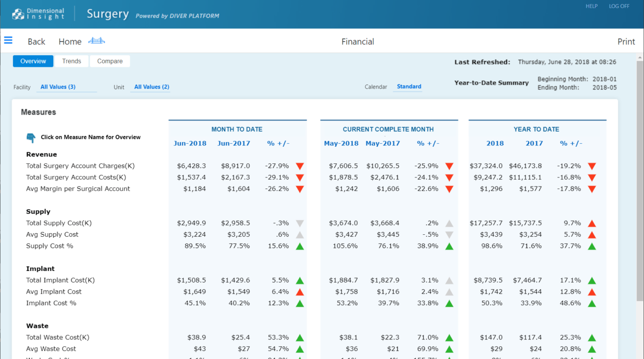The image size is (644, 359).
Task: Click gray up arrow for Total Implant Cost current month
Action: coord(449,281)
